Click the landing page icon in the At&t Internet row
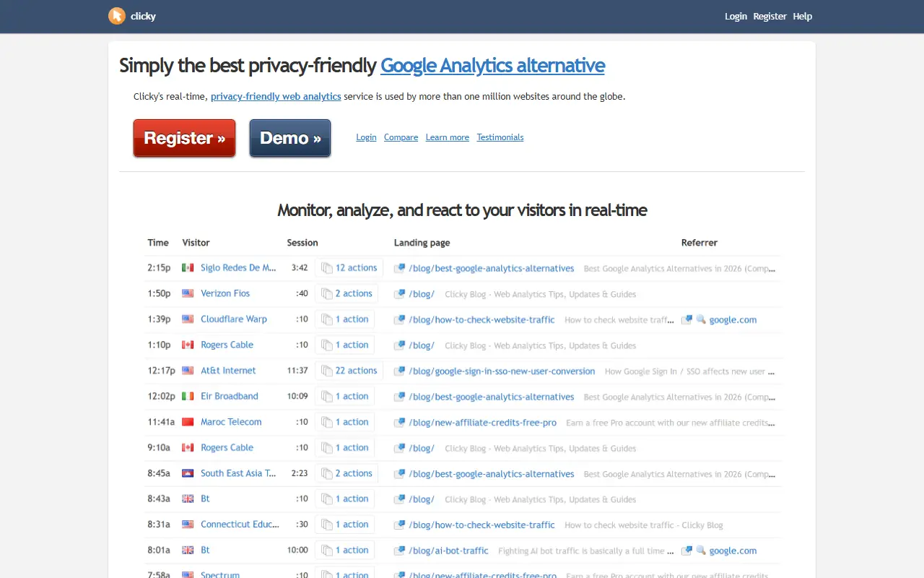 [x=399, y=371]
